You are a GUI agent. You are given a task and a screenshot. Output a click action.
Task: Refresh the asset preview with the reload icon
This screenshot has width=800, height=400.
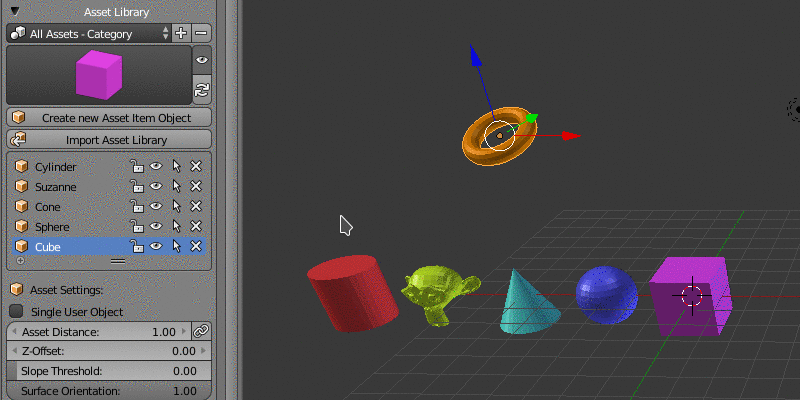202,90
